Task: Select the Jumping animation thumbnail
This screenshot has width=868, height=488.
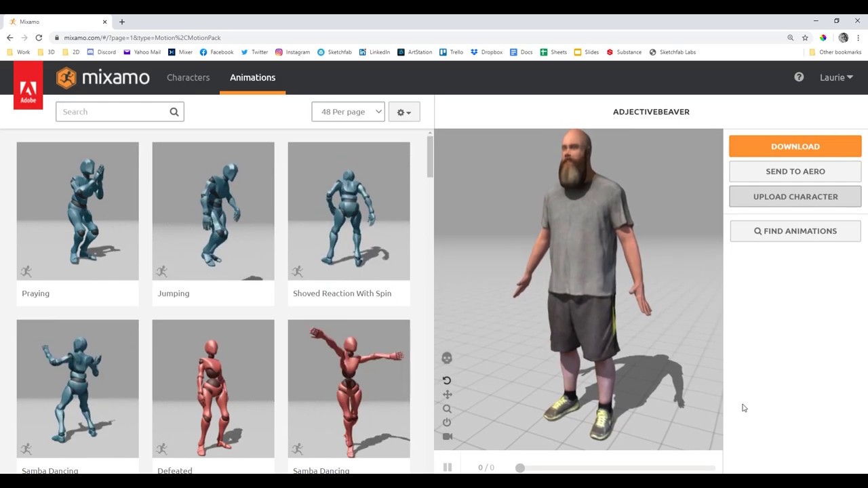Action: 214,211
